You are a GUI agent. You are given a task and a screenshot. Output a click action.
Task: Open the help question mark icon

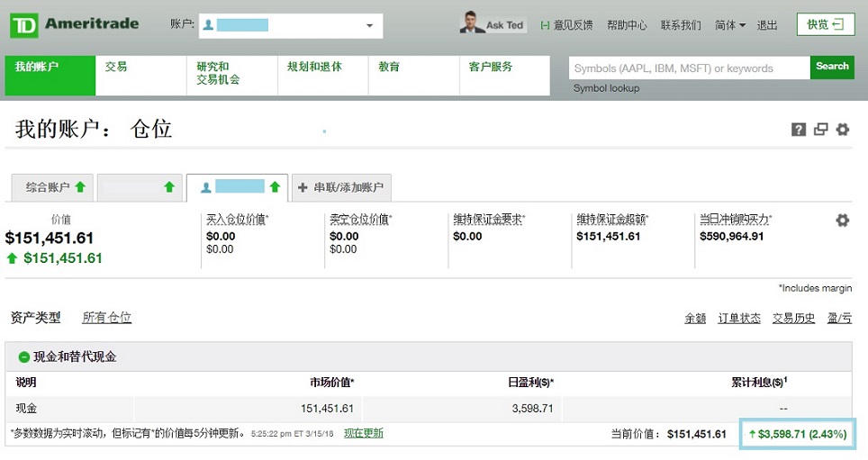click(x=798, y=130)
